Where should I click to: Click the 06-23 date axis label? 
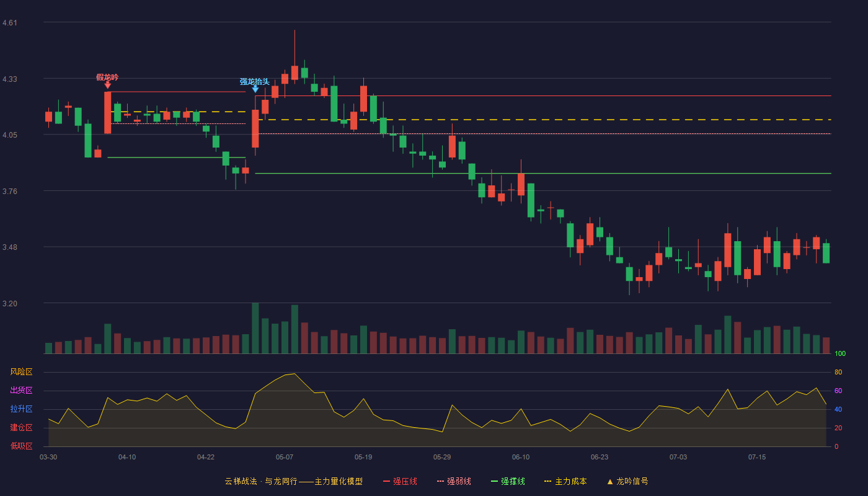coord(600,457)
